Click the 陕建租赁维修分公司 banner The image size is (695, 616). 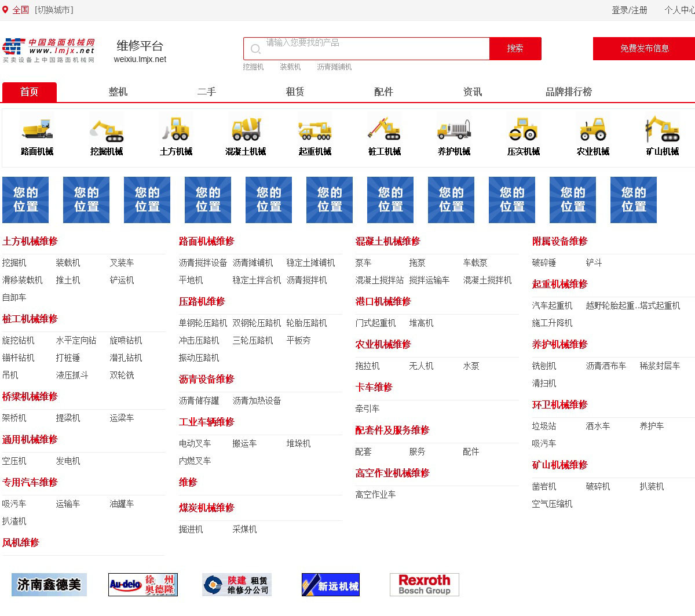[237, 585]
